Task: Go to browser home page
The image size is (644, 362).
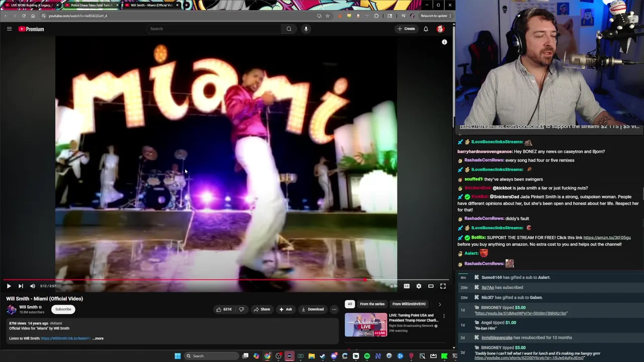Action: click(x=33, y=16)
